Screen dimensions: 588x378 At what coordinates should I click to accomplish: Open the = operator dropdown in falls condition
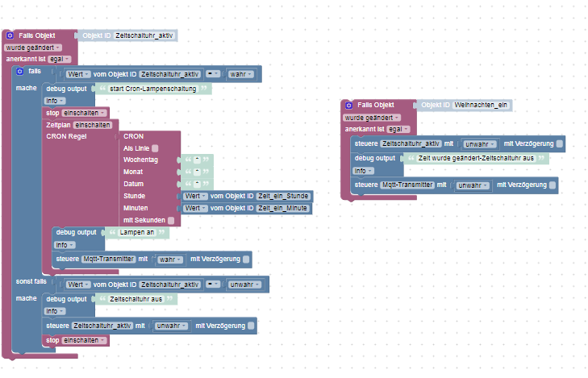pos(213,74)
